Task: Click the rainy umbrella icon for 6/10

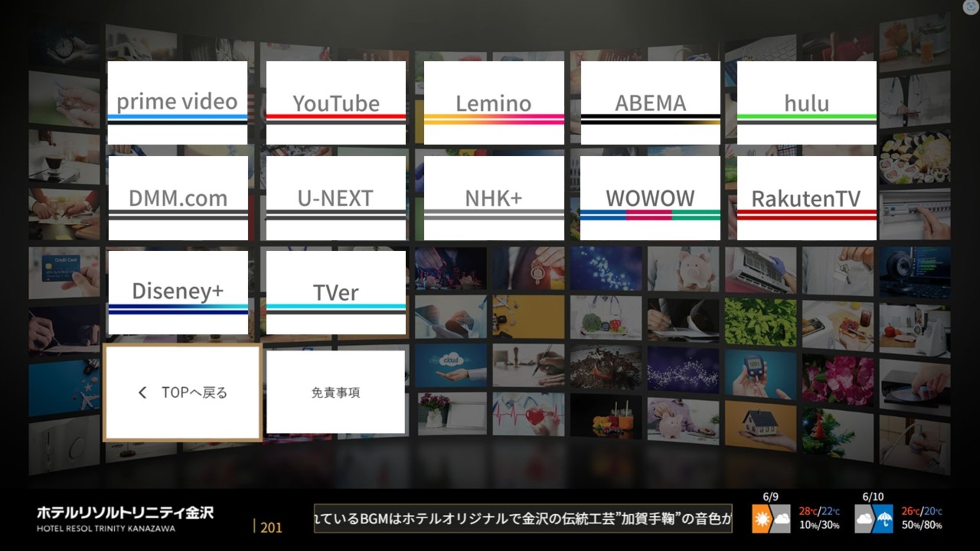Action: [x=884, y=519]
